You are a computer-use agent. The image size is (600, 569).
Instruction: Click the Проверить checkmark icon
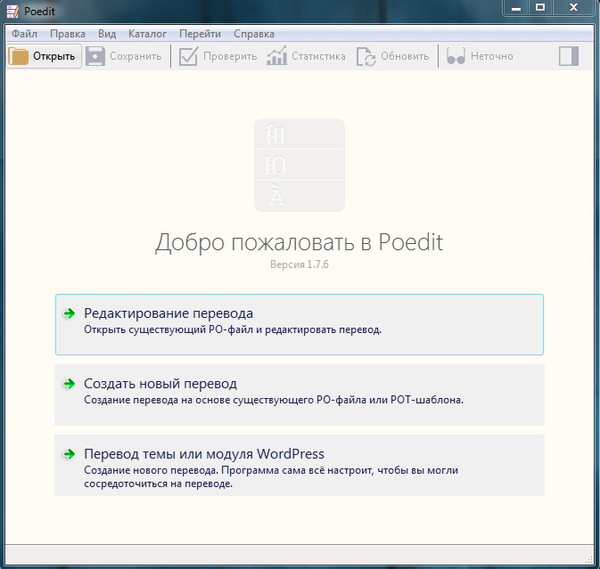(x=189, y=56)
